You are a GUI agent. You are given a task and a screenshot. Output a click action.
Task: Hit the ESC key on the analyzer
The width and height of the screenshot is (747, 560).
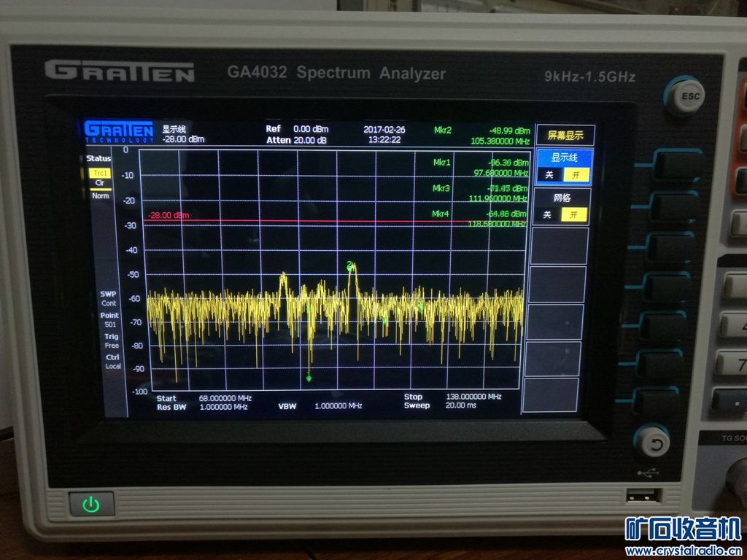tap(688, 97)
